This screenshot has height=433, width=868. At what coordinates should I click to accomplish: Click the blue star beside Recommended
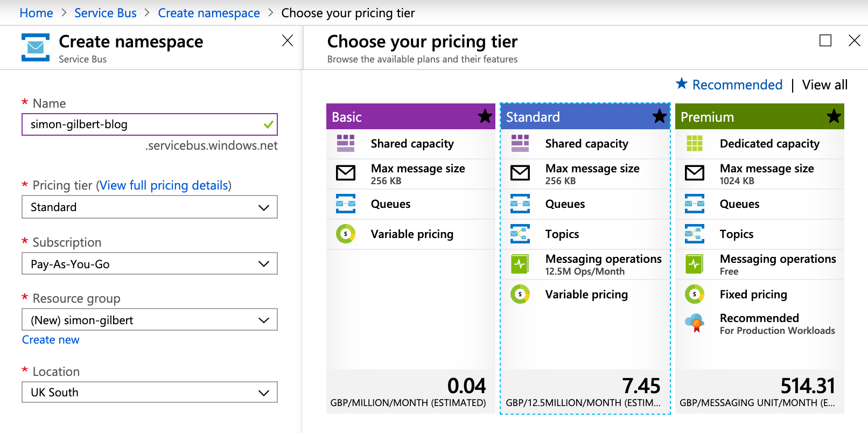click(x=682, y=83)
